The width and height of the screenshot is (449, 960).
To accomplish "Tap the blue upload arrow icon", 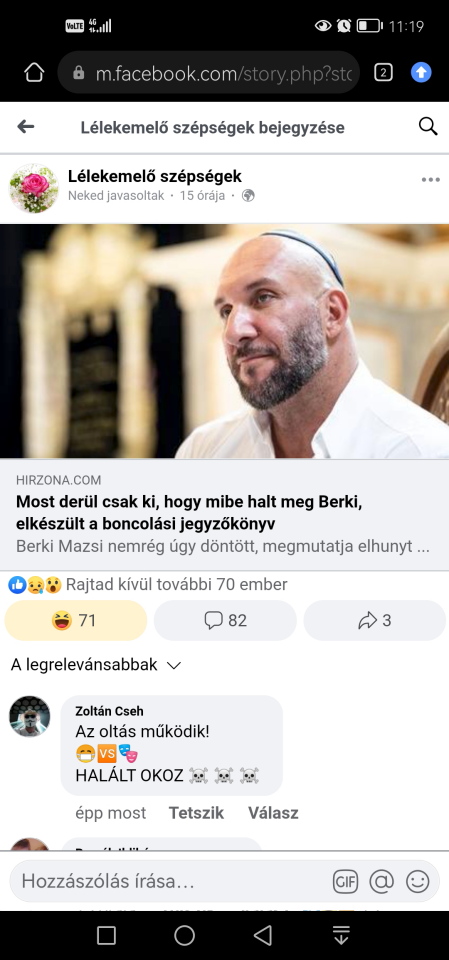I will [421, 72].
